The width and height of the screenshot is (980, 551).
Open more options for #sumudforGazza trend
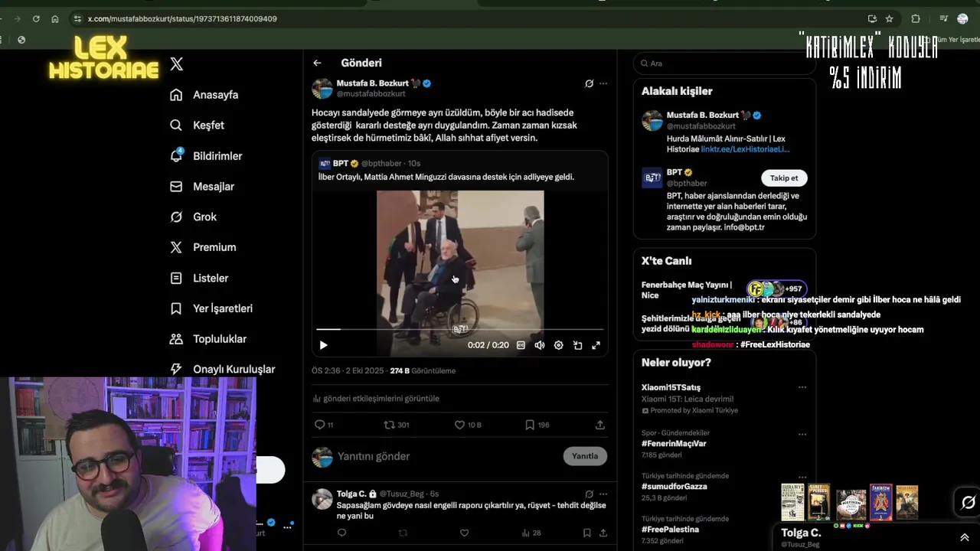[802, 477]
